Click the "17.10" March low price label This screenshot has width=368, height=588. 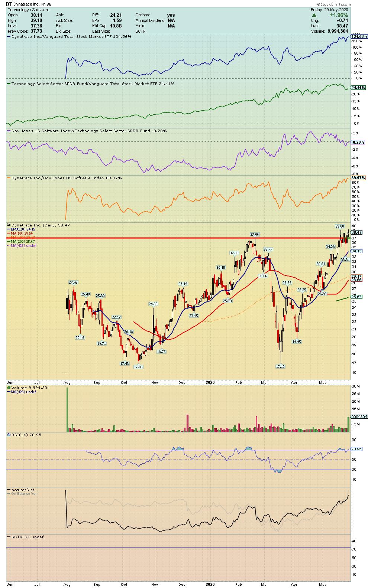point(280,366)
